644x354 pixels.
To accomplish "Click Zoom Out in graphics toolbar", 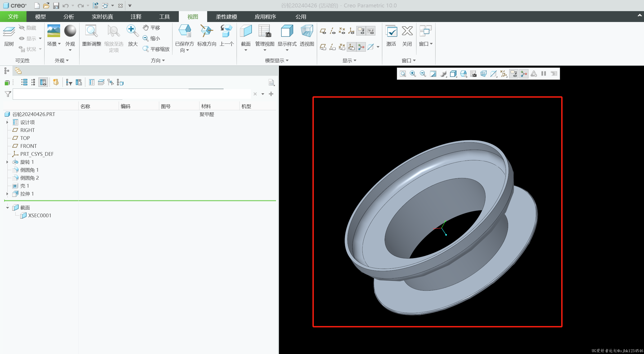I will point(423,74).
